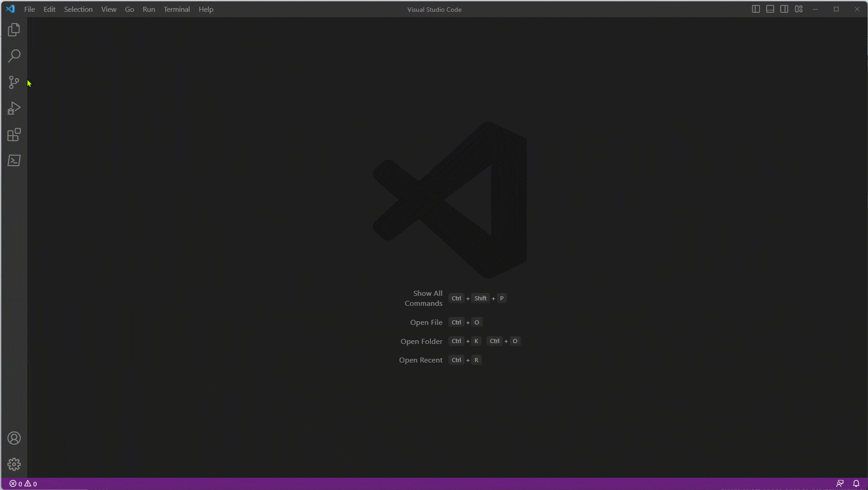Image resolution: width=868 pixels, height=490 pixels.
Task: Click the Open Recent shortcut
Action: (420, 360)
